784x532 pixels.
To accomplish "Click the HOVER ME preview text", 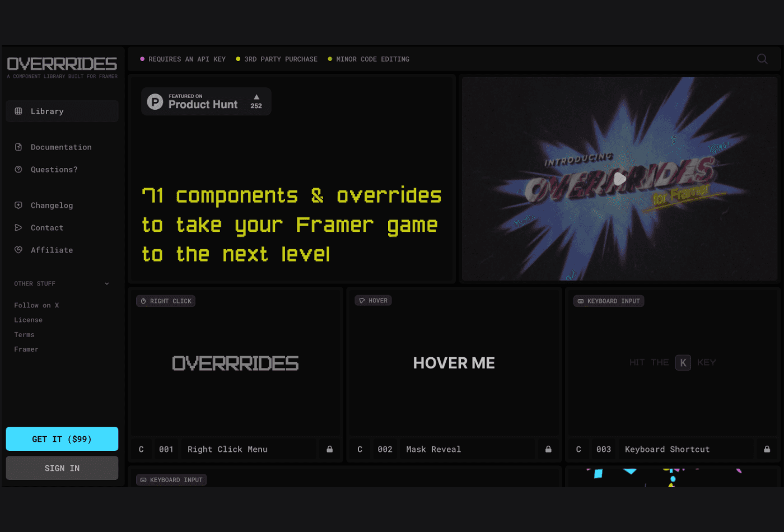I will [x=454, y=363].
